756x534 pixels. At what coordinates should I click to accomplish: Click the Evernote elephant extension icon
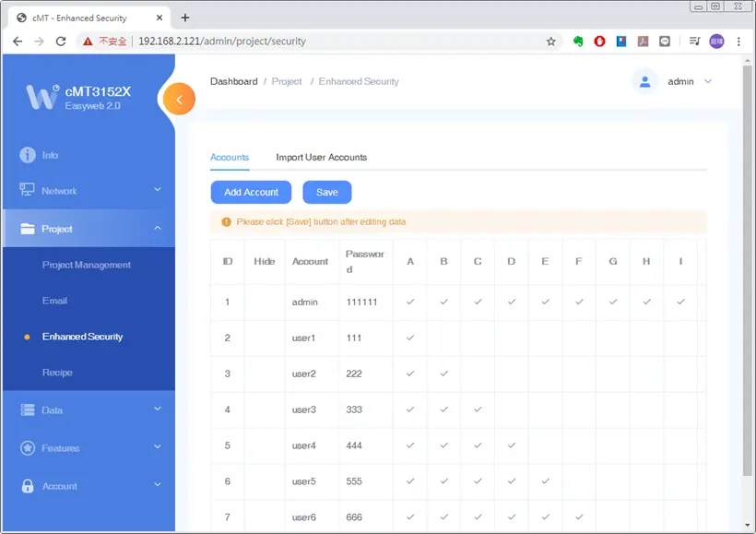[x=578, y=42]
